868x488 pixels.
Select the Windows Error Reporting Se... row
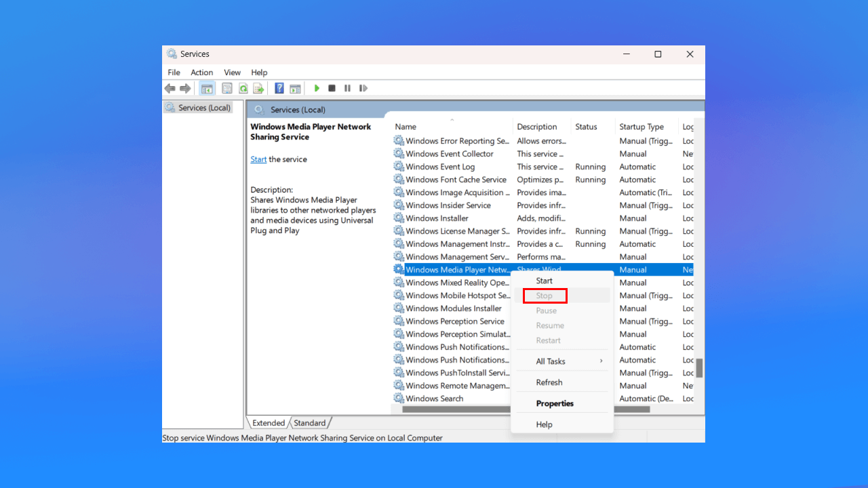[x=544, y=141]
